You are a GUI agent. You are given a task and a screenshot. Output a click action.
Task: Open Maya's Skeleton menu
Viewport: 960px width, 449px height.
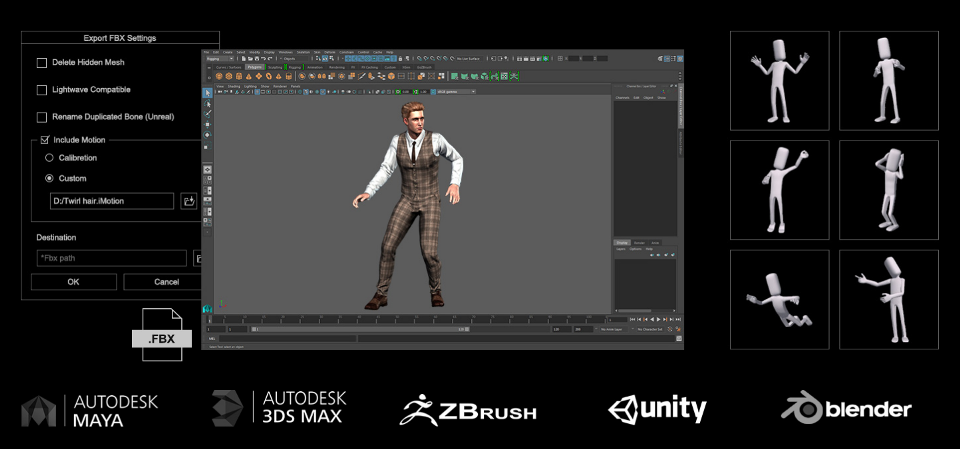(x=303, y=52)
